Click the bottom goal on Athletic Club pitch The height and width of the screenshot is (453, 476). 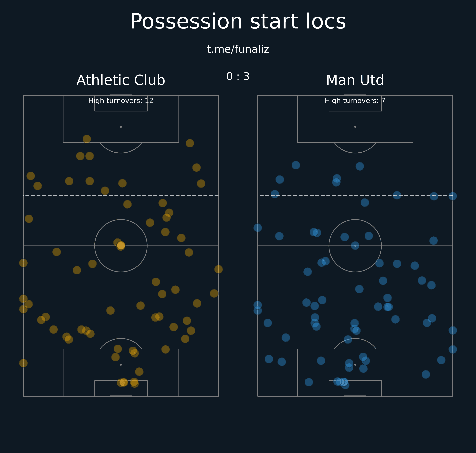click(121, 396)
